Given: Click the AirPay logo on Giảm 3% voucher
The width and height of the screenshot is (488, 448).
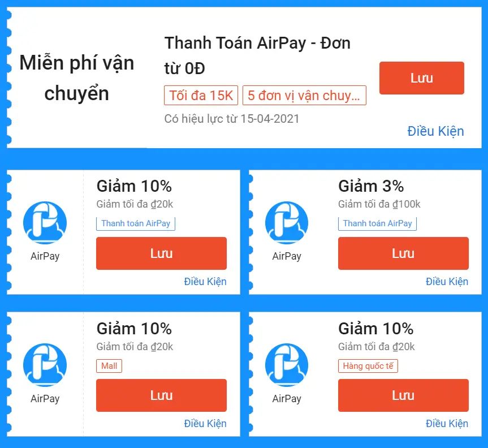Looking at the screenshot, I should coord(287,222).
